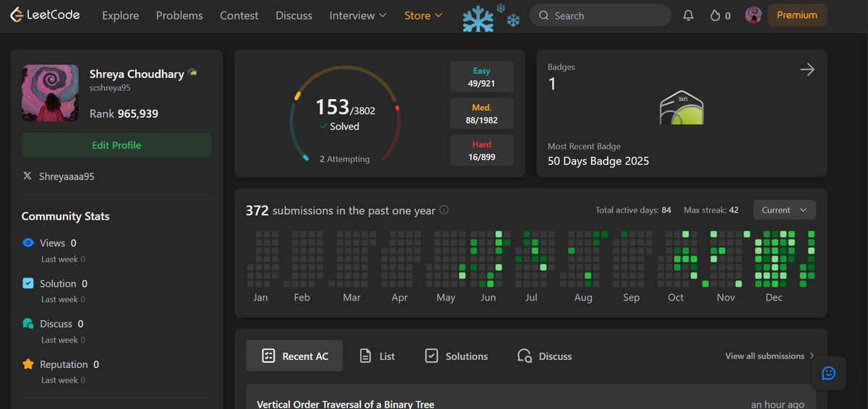Click the Views eye icon
The image size is (868, 409).
(x=28, y=243)
